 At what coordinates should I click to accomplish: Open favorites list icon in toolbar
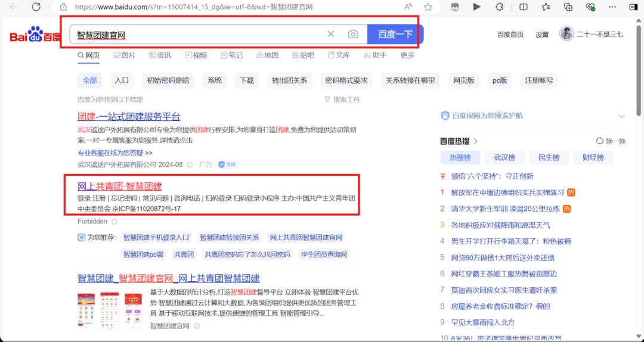(x=546, y=7)
